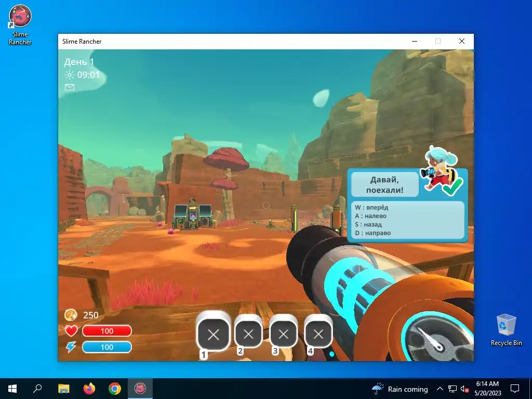The height and width of the screenshot is (399, 532).
Task: Open the "Rain coming" weather widget
Action: point(400,389)
